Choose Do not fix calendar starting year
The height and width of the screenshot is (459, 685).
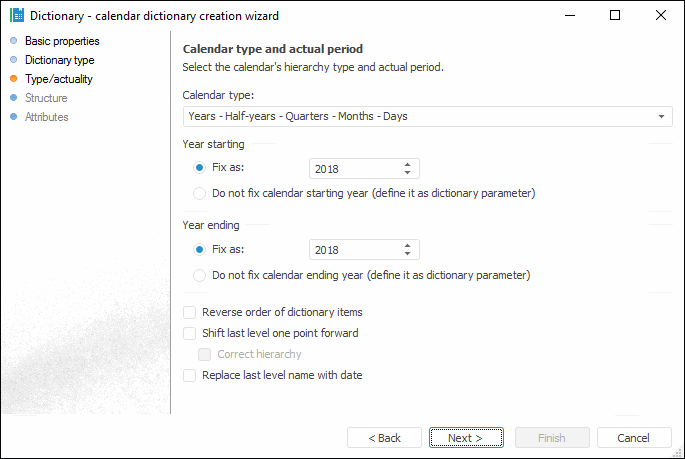200,193
